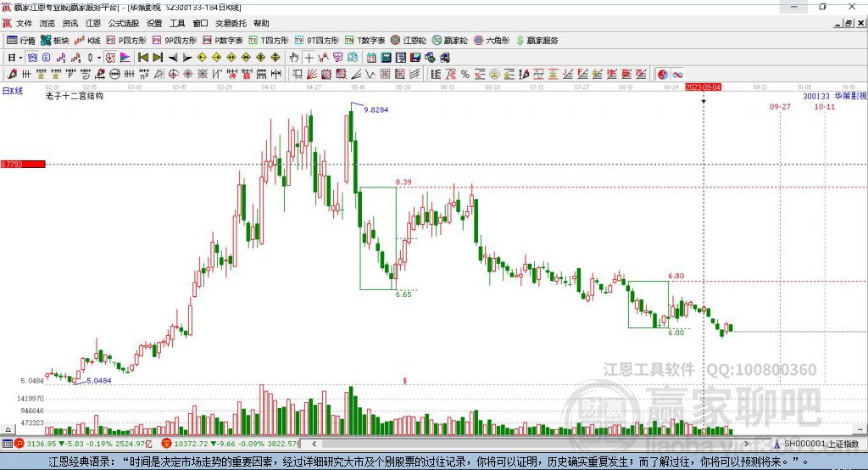Open the 资讯 menu
Screen dimensions: 868x470
[x=70, y=23]
